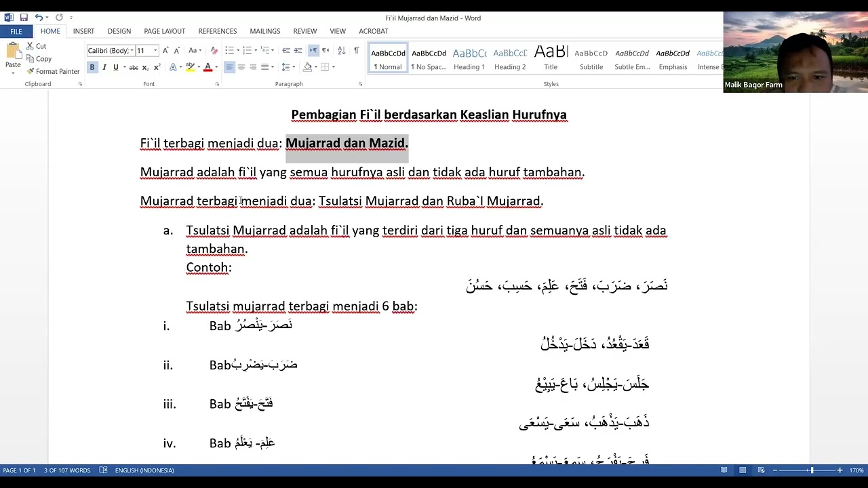Activate Format Painter
This screenshot has height=488, width=868.
pyautogui.click(x=53, y=71)
